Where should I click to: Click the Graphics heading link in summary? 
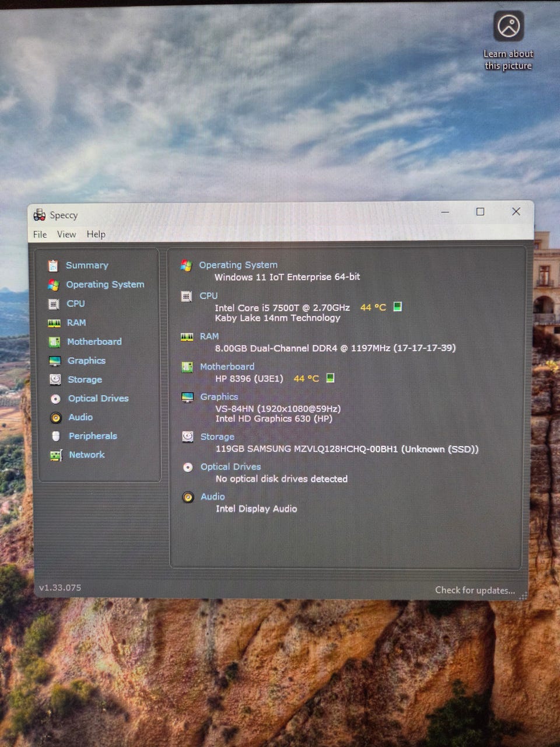point(219,397)
